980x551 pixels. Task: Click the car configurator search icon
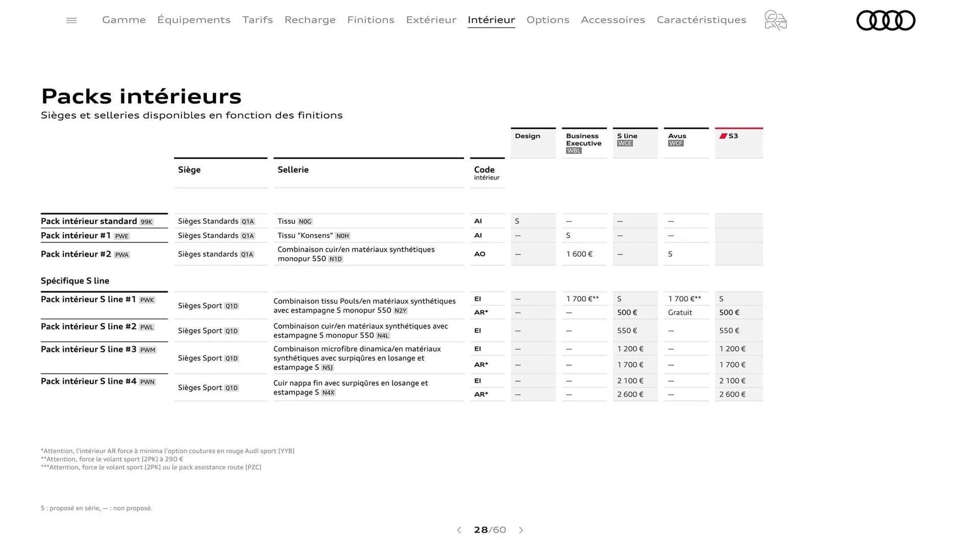(x=775, y=20)
